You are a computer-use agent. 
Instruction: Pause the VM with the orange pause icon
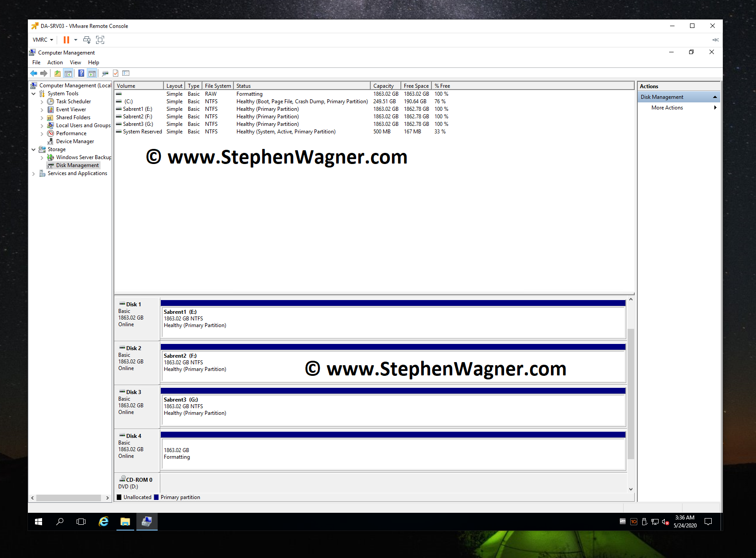tap(66, 40)
